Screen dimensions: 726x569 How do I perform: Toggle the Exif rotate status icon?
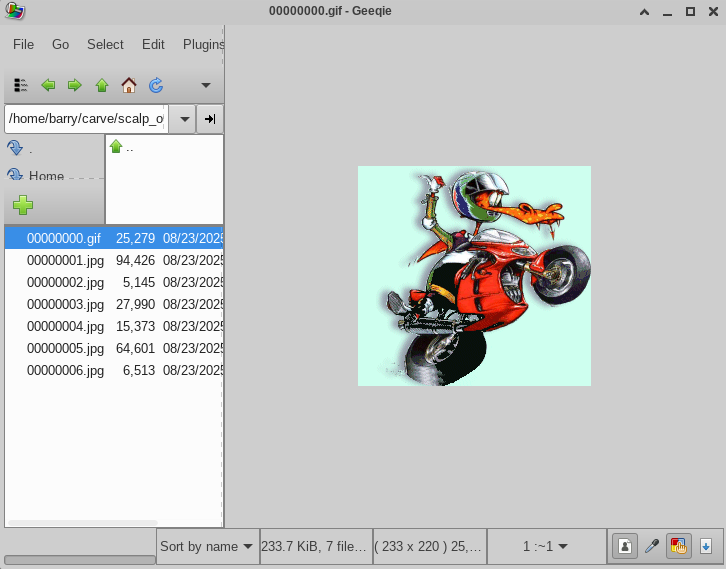pos(625,546)
